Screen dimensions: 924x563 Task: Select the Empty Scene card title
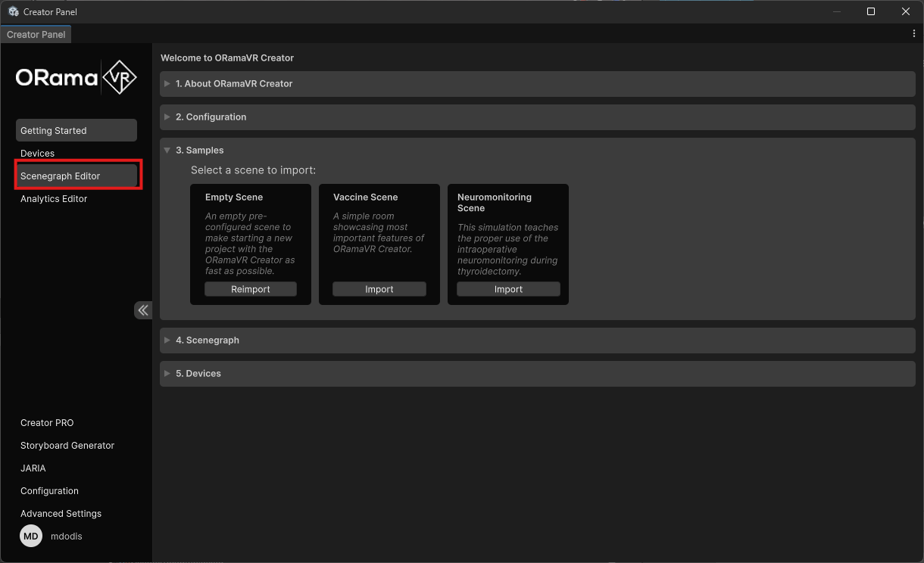click(x=234, y=198)
